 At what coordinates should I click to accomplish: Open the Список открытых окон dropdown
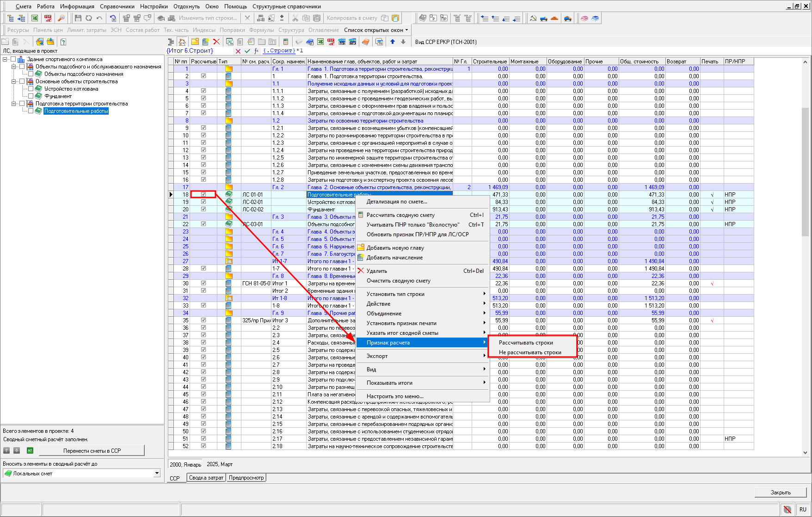[x=376, y=30]
